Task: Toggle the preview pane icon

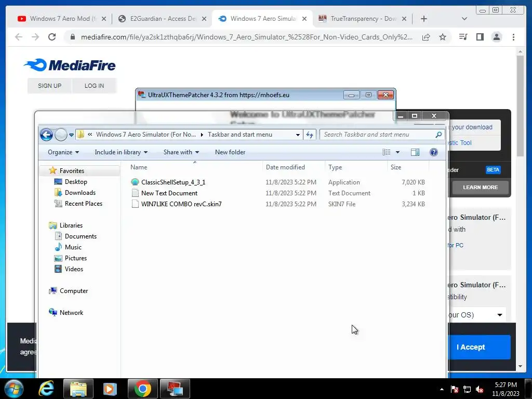Action: [x=415, y=152]
